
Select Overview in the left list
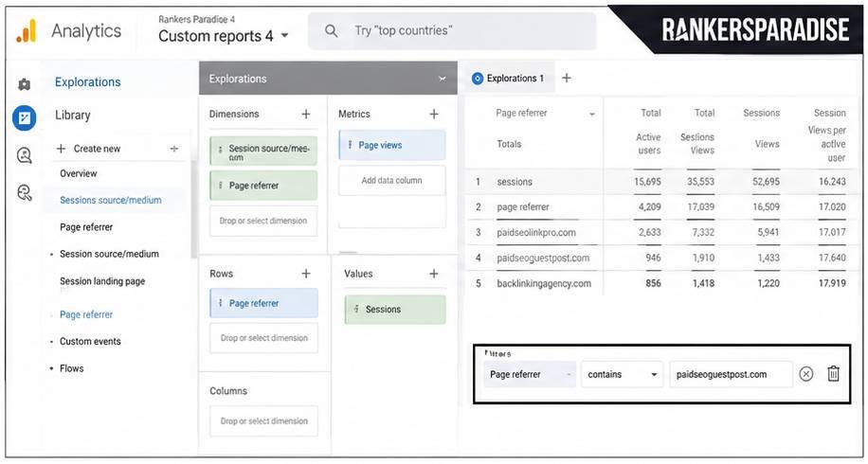78,173
